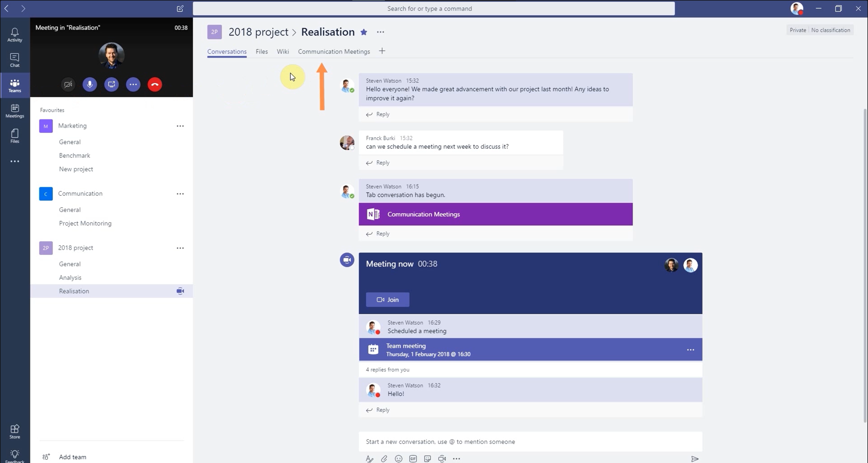Open Analysis channel under 2018 project
This screenshot has width=868, height=463.
coord(70,278)
